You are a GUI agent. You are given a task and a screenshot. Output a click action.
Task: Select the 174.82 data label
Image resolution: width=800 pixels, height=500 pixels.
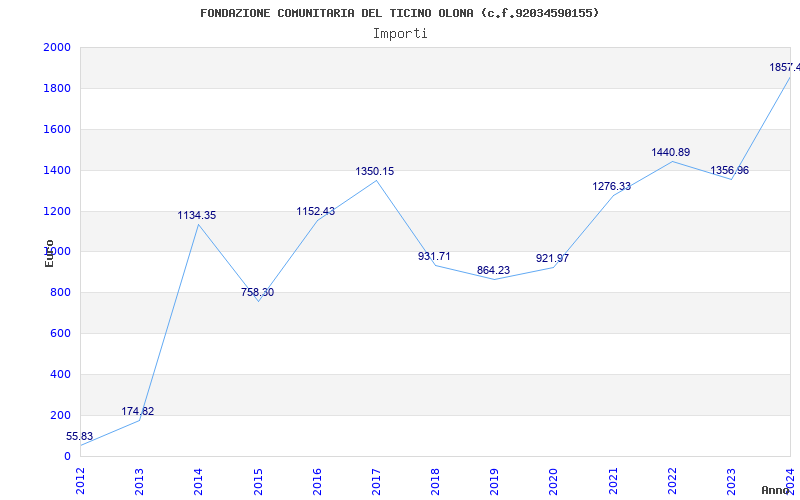[138, 411]
